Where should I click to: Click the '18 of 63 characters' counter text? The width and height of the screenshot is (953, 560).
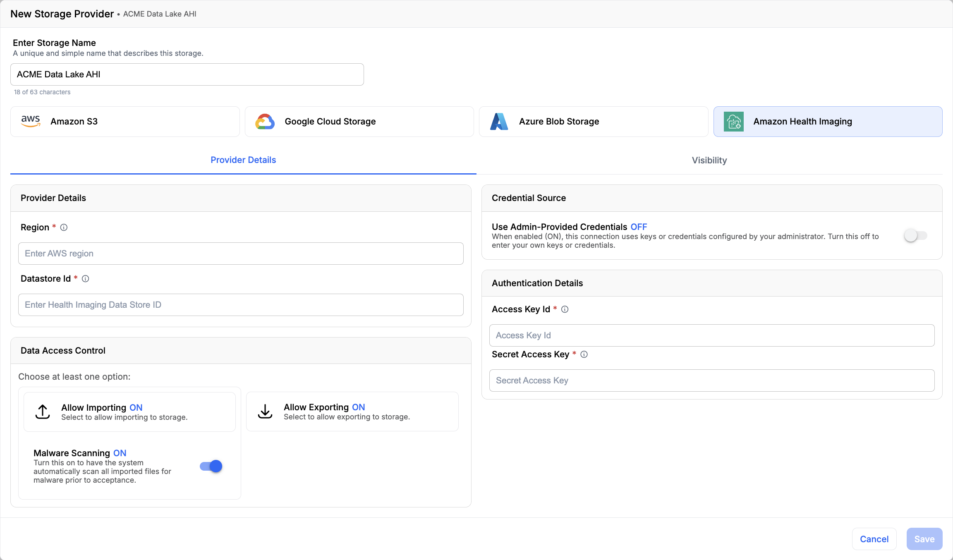point(42,92)
